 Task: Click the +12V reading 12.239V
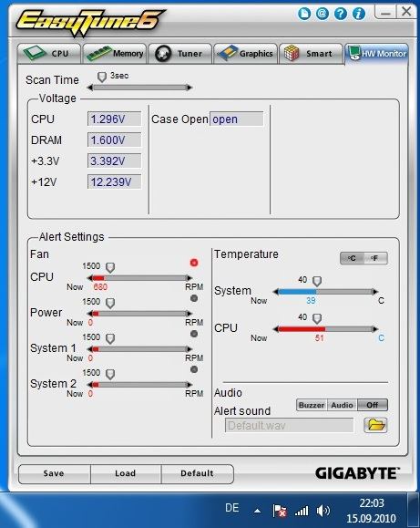(115, 181)
